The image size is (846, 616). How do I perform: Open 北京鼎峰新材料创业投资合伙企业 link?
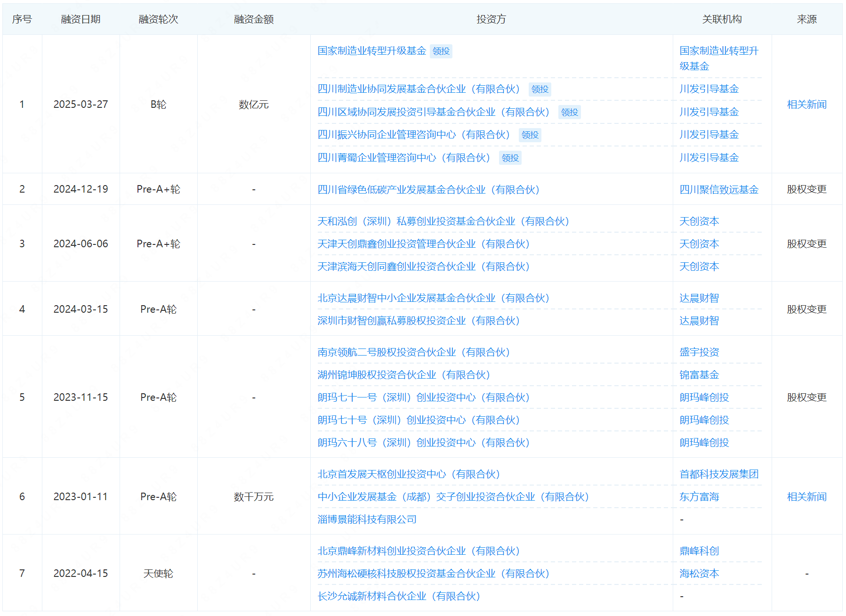click(419, 551)
